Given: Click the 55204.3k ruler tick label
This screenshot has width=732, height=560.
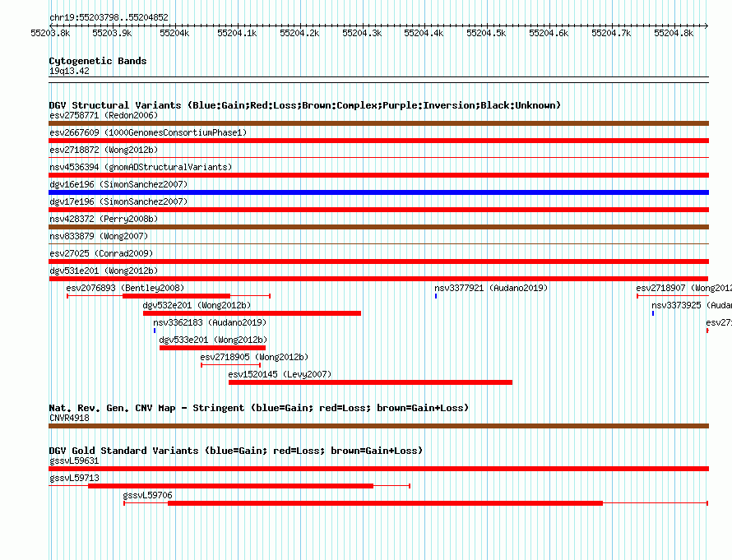Looking at the screenshot, I should [362, 33].
